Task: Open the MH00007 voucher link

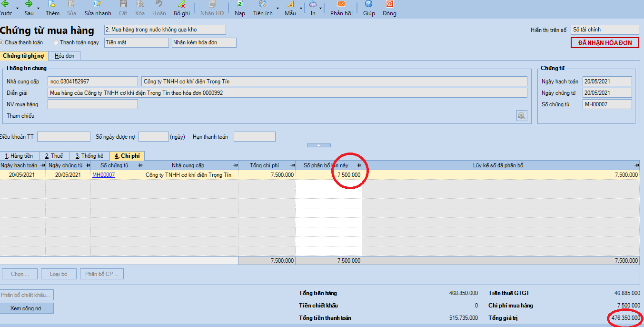Action: pyautogui.click(x=103, y=175)
